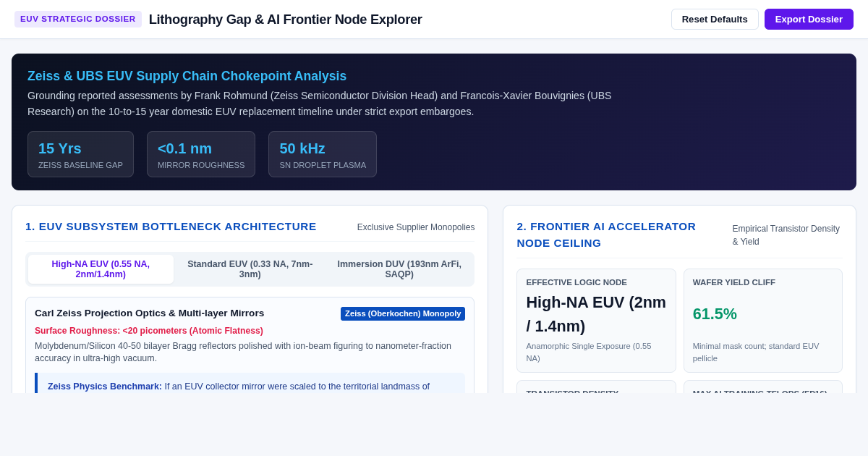The height and width of the screenshot is (456, 868).
Task: Click the EUV Subsystem Bottleneck Architecture heading
Action: pos(171,227)
